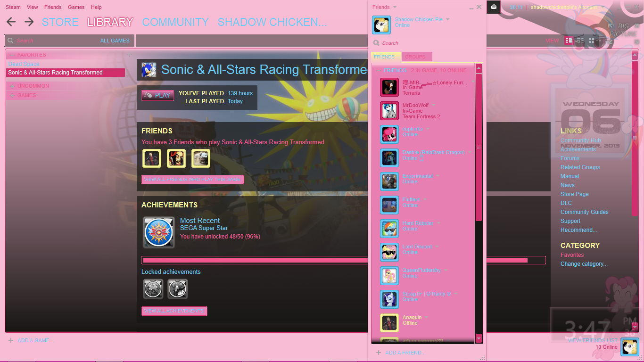
Task: View first locked achievement icon
Action: (x=153, y=289)
